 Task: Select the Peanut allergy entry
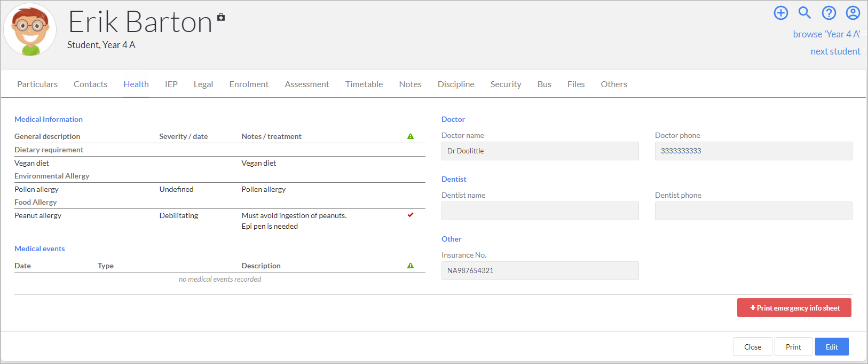click(38, 215)
